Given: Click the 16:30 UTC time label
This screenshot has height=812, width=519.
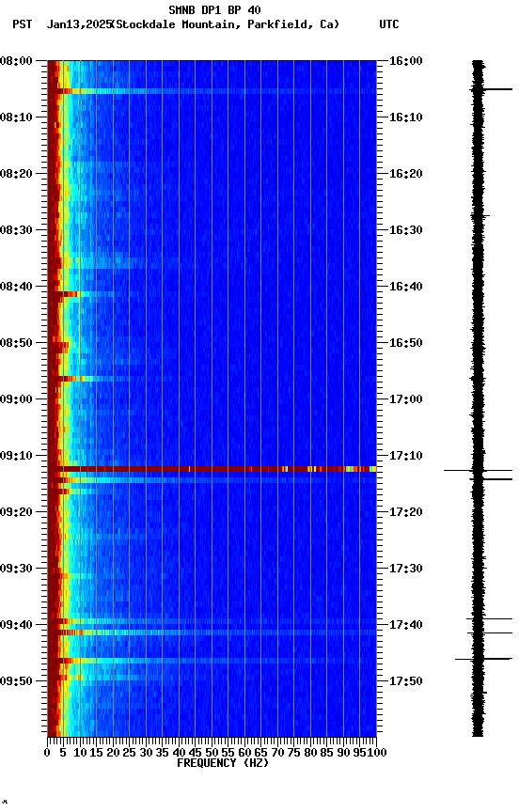Looking at the screenshot, I should [405, 230].
